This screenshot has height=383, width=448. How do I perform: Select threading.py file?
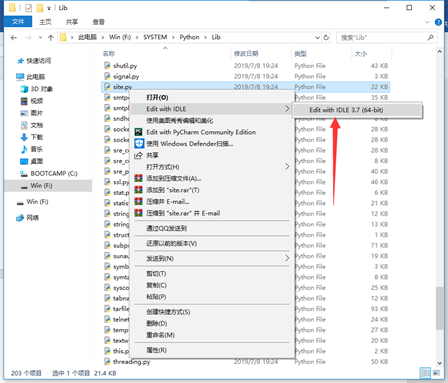pyautogui.click(x=131, y=361)
